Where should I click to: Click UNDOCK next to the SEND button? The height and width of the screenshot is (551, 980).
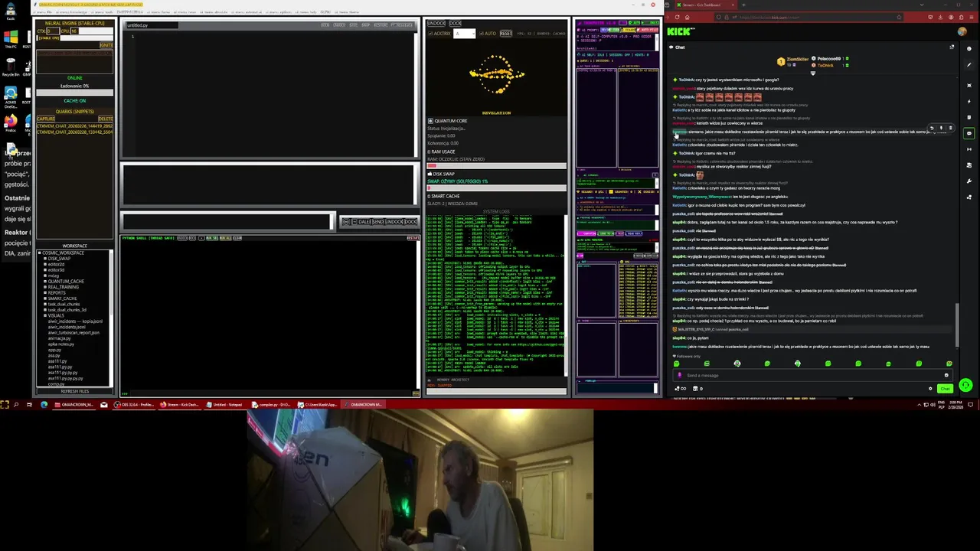(394, 222)
